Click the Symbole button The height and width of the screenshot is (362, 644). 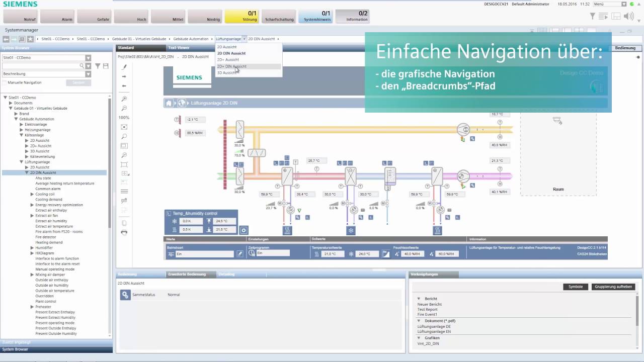[576, 287]
